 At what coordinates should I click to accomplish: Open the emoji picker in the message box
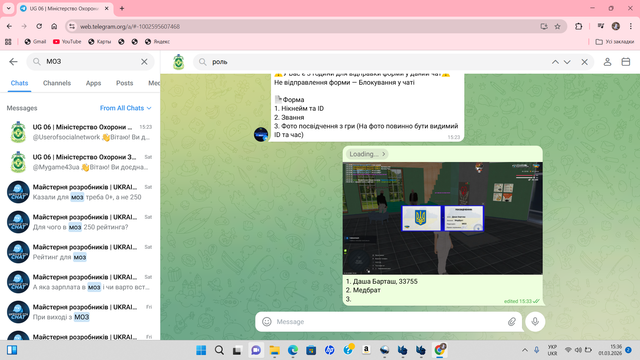267,322
